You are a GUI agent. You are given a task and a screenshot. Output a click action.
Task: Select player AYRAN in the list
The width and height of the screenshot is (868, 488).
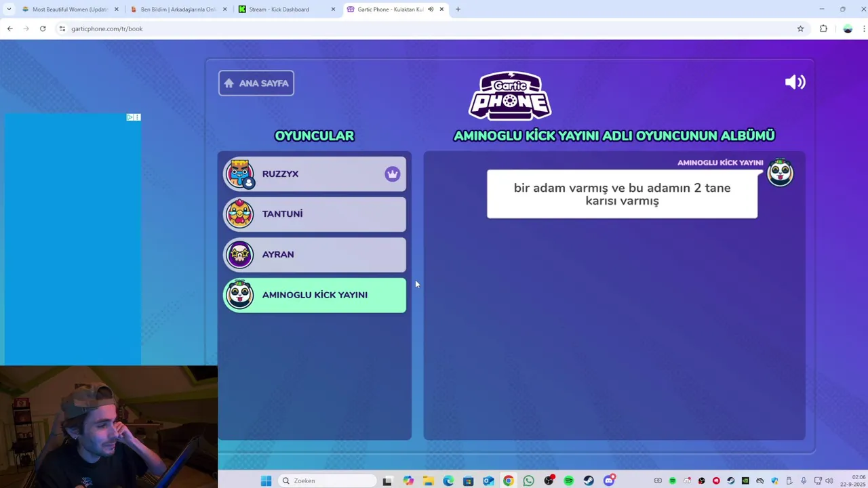click(315, 255)
